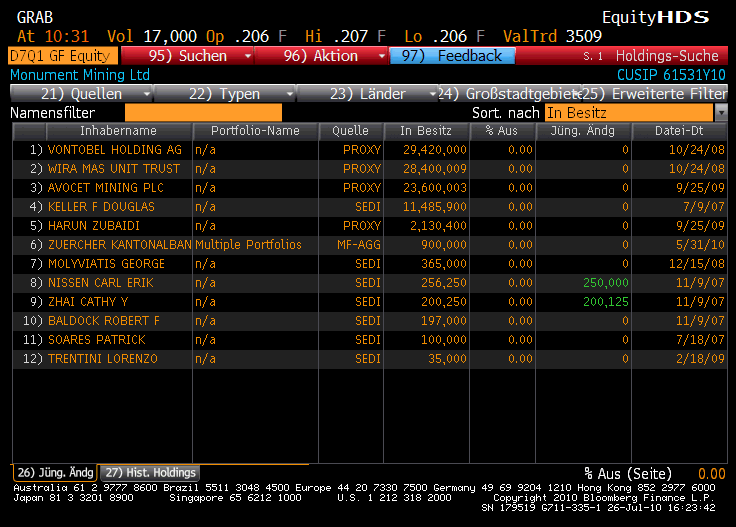
Task: Click the Namensfilter input field
Action: click(x=203, y=113)
